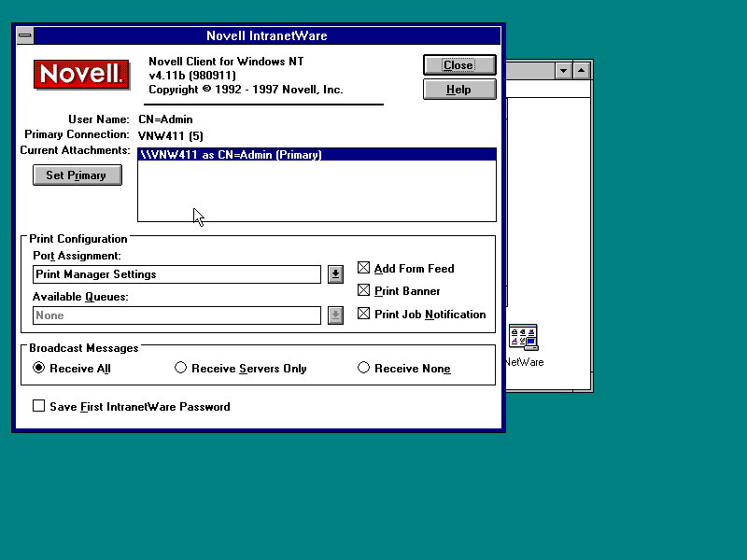Open Help for Novell IntranetWare
The image size is (747, 560).
point(459,90)
